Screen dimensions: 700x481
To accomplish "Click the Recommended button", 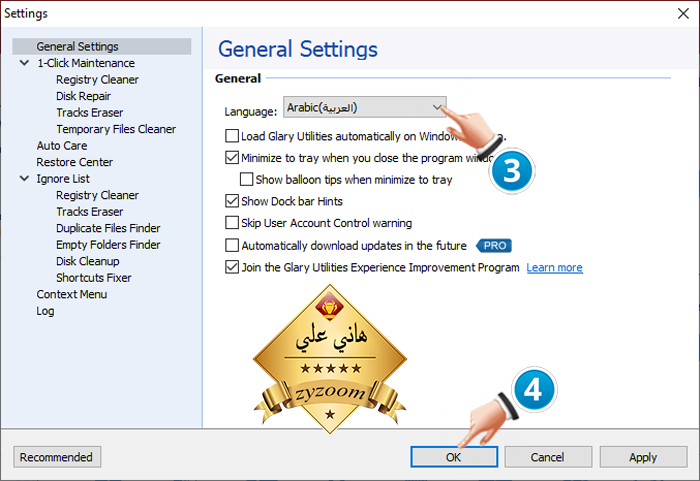I will pos(57,457).
